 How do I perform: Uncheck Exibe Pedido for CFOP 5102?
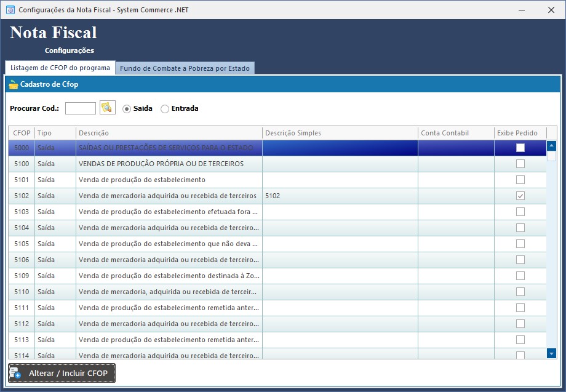(x=520, y=196)
